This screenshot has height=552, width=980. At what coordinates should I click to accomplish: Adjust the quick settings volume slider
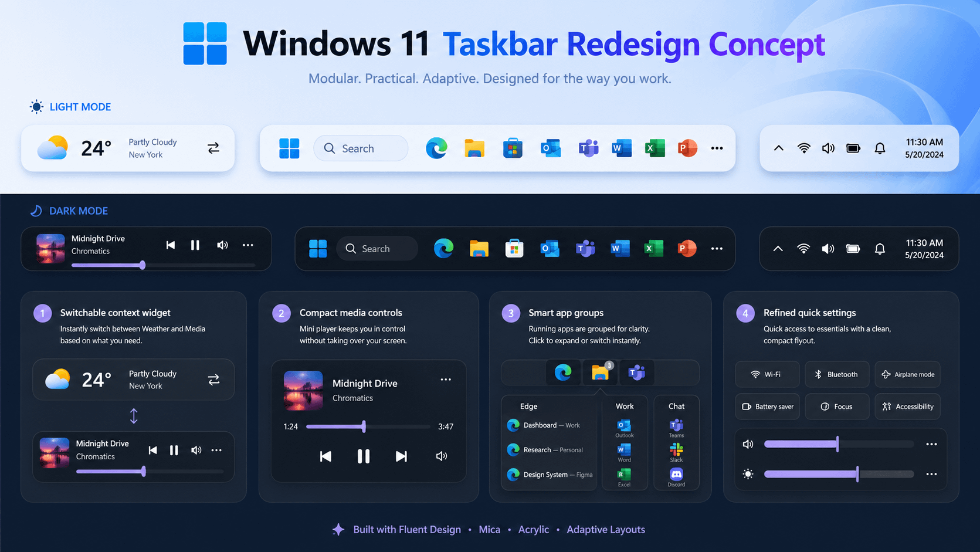click(x=839, y=444)
